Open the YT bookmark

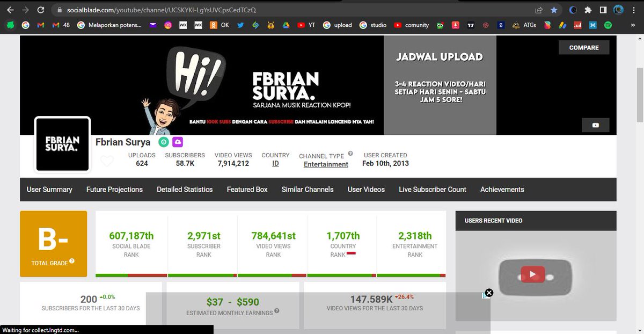[x=306, y=25]
